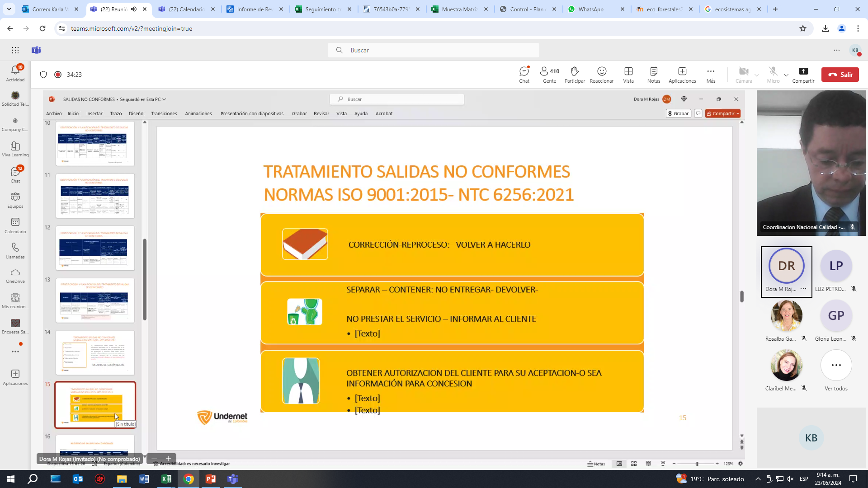The height and width of the screenshot is (488, 868).
Task: Open PowerPoint comments pane icon
Action: click(698, 113)
